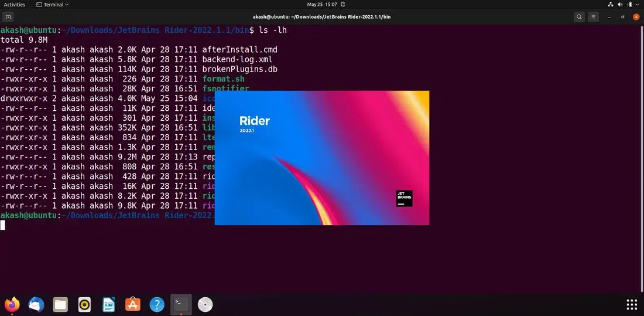Open Rhythmbox music player in dock

click(85, 304)
